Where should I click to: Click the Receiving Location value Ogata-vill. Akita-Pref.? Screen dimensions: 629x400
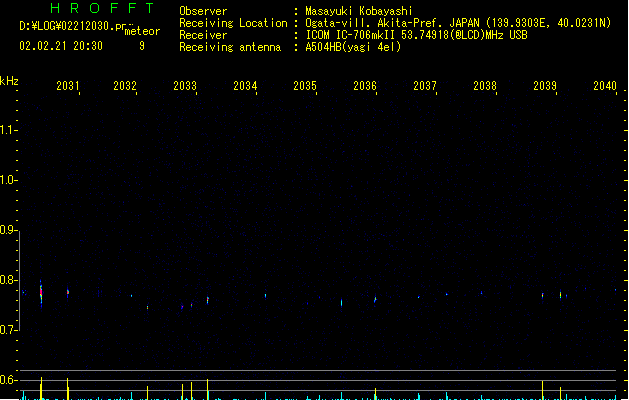pos(374,23)
